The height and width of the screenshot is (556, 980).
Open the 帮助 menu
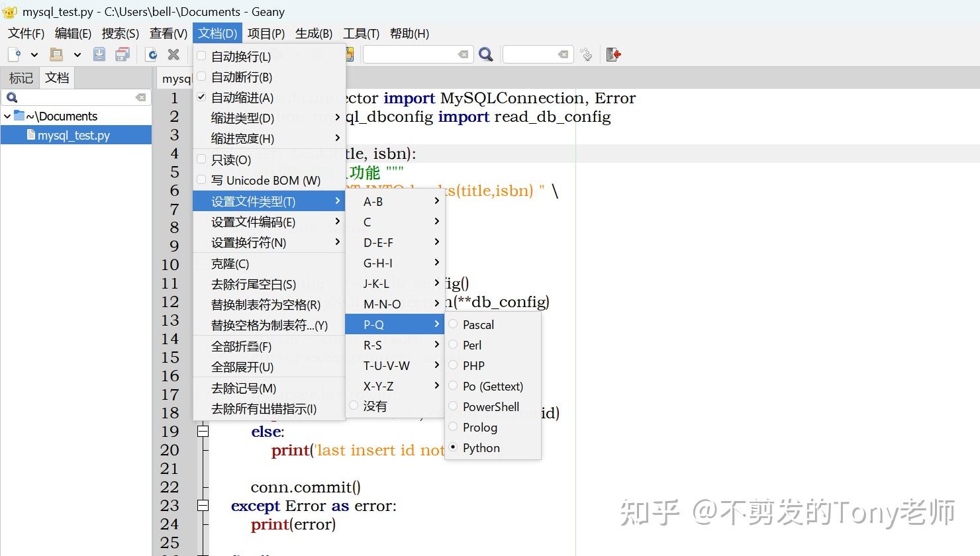409,34
